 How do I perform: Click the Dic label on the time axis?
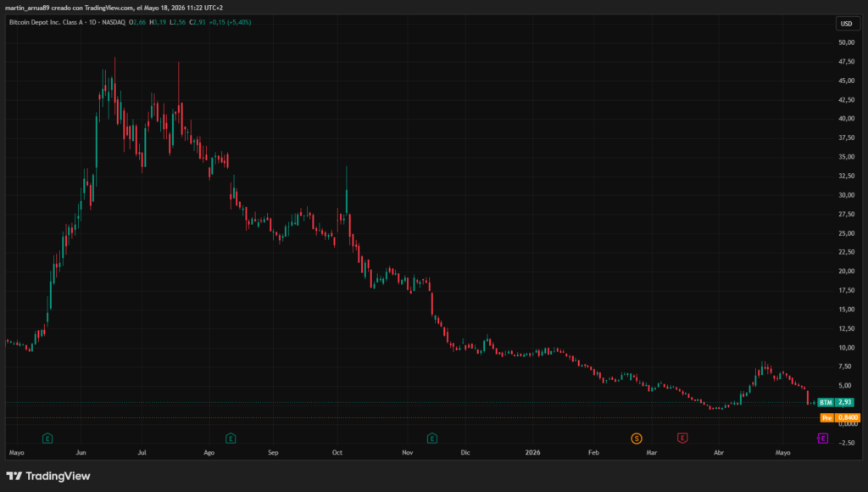(465, 453)
